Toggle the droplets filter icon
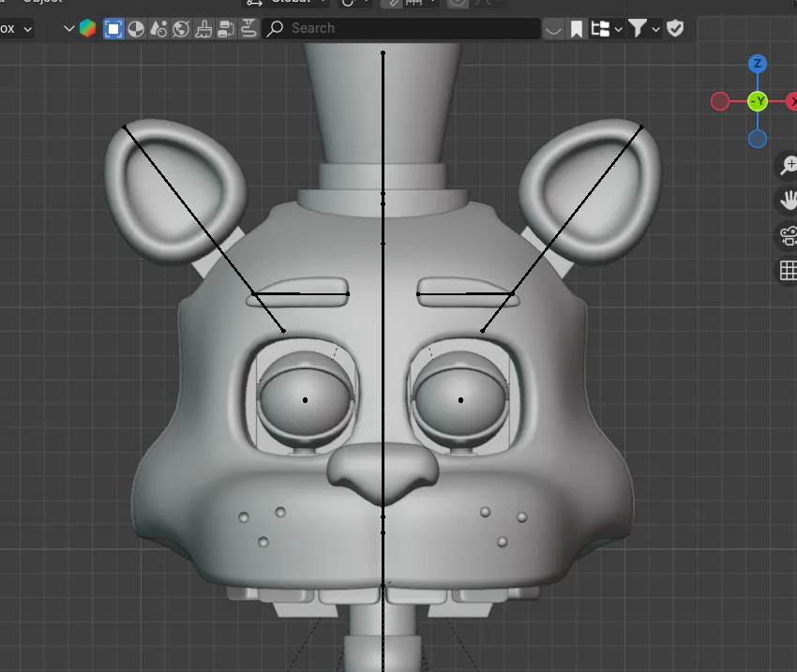 (x=158, y=28)
